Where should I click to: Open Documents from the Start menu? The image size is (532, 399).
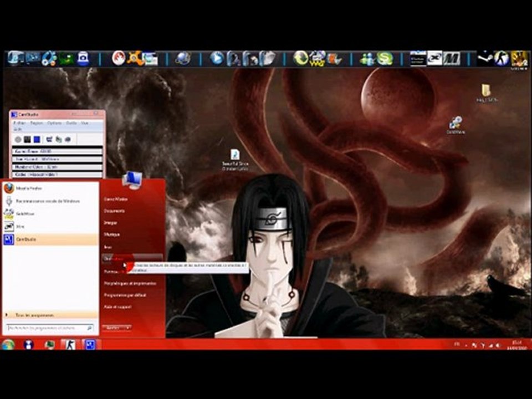114,211
